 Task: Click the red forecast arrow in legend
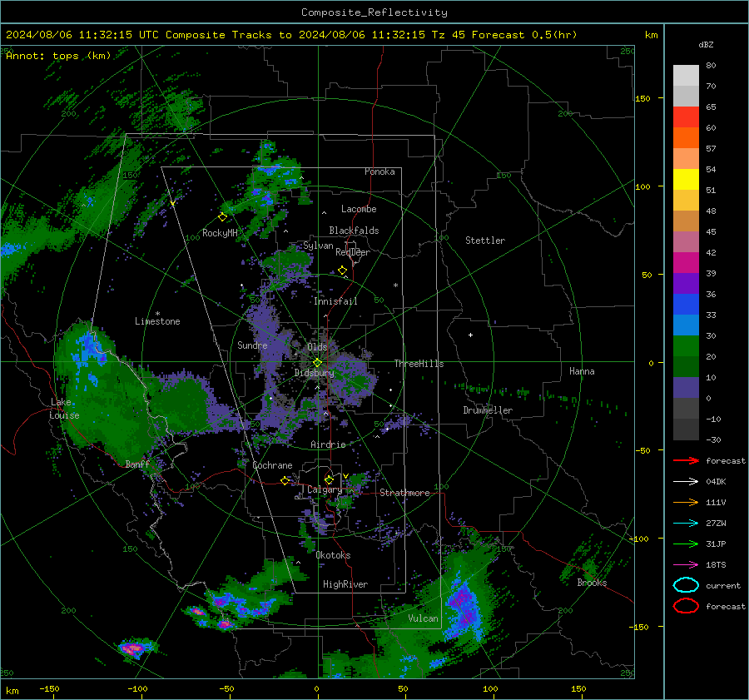click(x=686, y=460)
